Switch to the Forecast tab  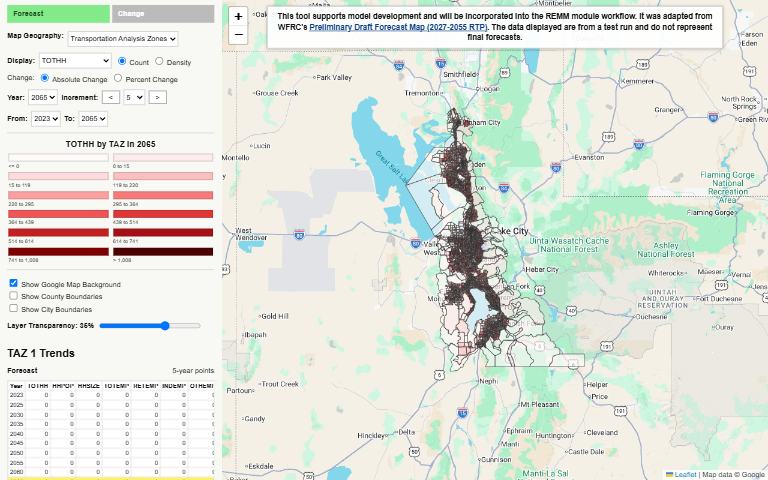58,14
